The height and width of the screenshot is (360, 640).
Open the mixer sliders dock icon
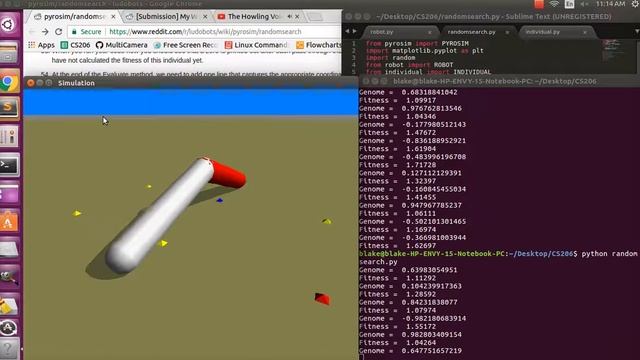pyautogui.click(x=9, y=136)
